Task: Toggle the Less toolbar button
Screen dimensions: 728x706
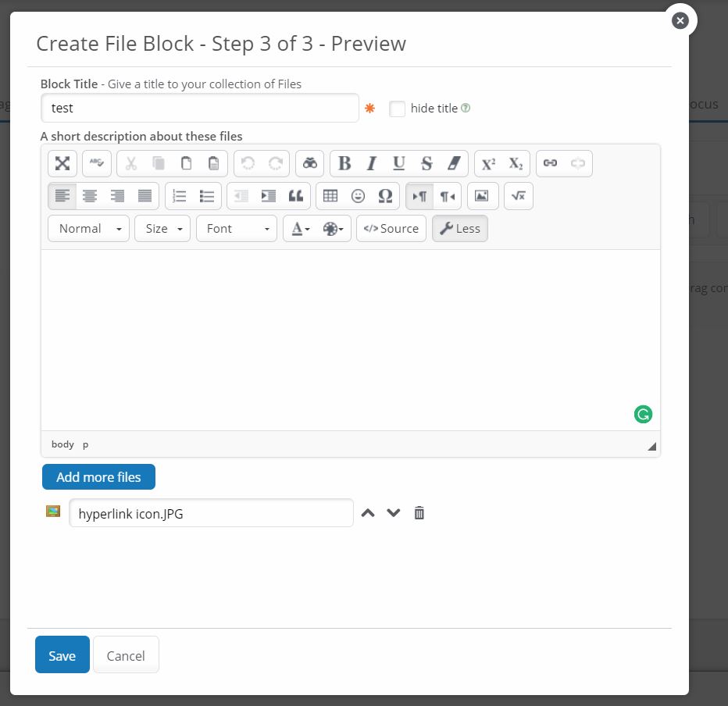Action: pos(460,229)
